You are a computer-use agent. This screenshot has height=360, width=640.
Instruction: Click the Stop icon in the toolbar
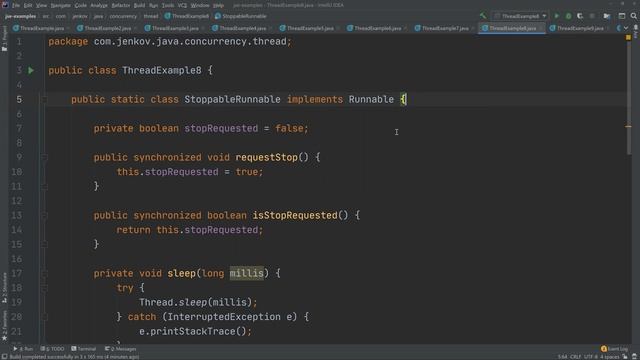click(x=592, y=16)
